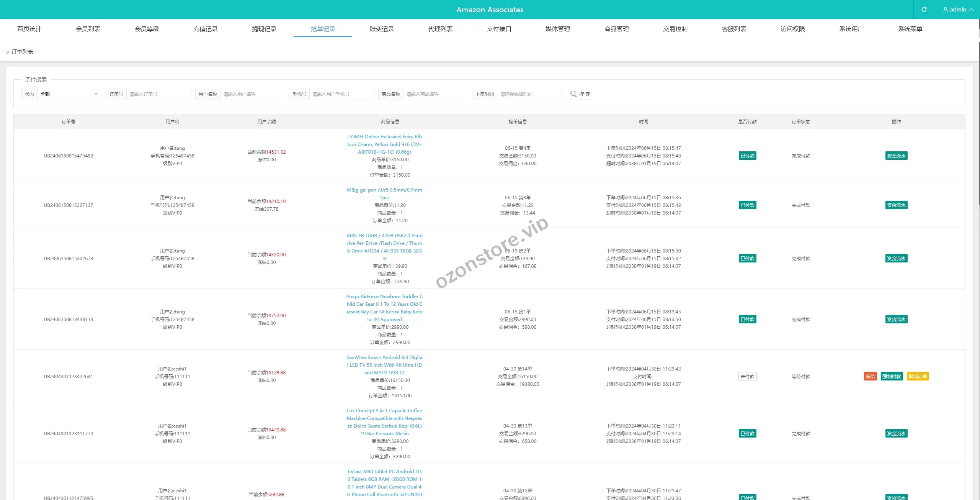
Task: Click the search magnifier button
Action: [580, 94]
